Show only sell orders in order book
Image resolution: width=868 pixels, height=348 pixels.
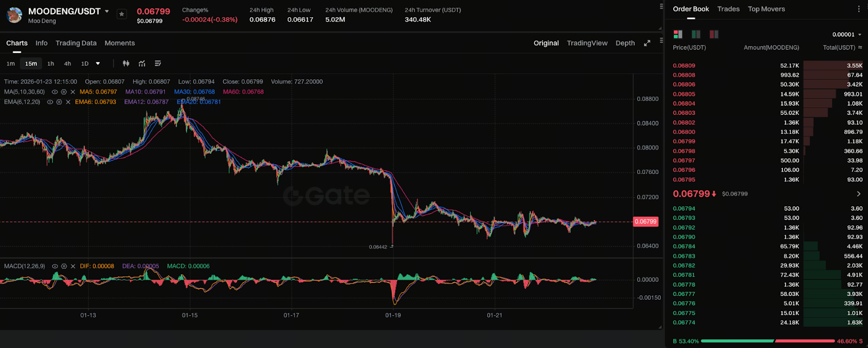(714, 34)
